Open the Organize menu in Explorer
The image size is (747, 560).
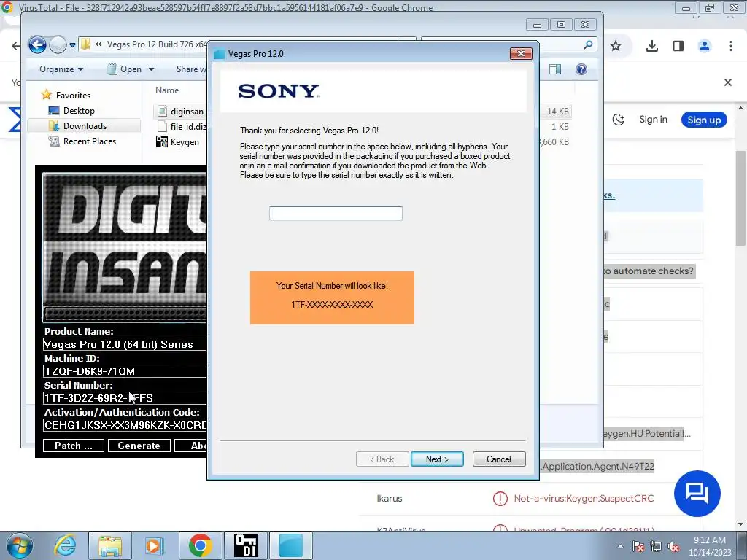[61, 69]
